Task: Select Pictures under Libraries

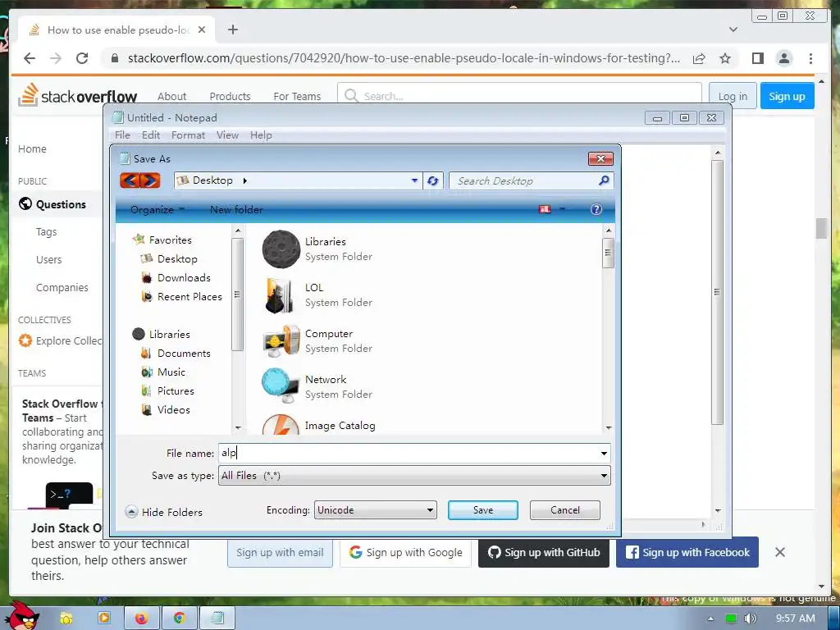Action: click(x=167, y=390)
